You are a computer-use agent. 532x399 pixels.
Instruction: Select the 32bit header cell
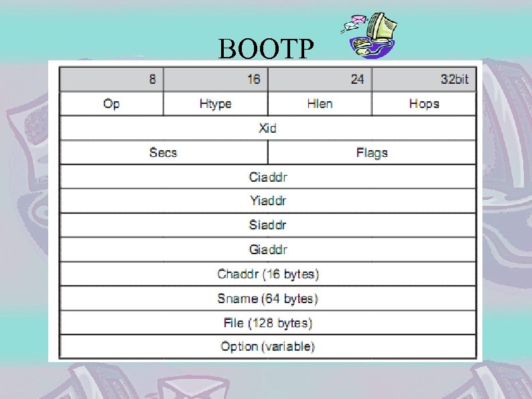[423, 79]
